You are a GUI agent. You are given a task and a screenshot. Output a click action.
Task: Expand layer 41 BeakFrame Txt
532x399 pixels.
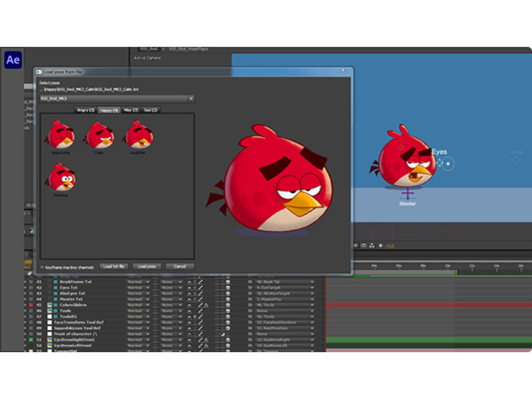point(26,282)
